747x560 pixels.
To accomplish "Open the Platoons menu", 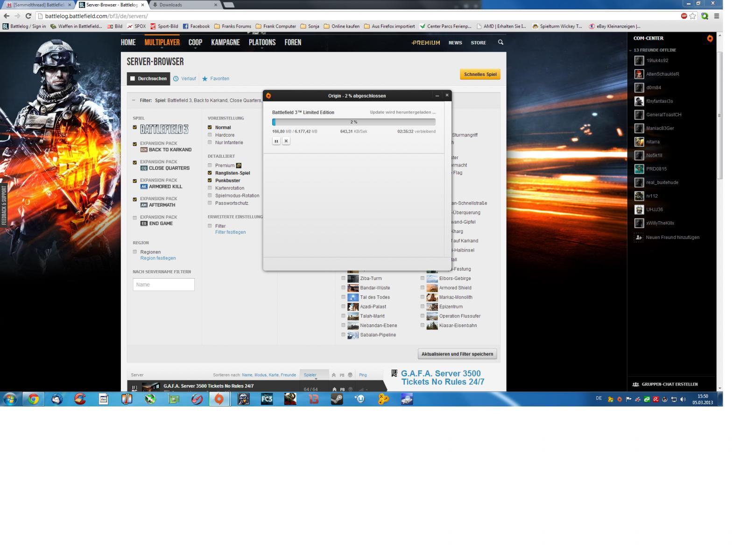I will click(x=262, y=42).
